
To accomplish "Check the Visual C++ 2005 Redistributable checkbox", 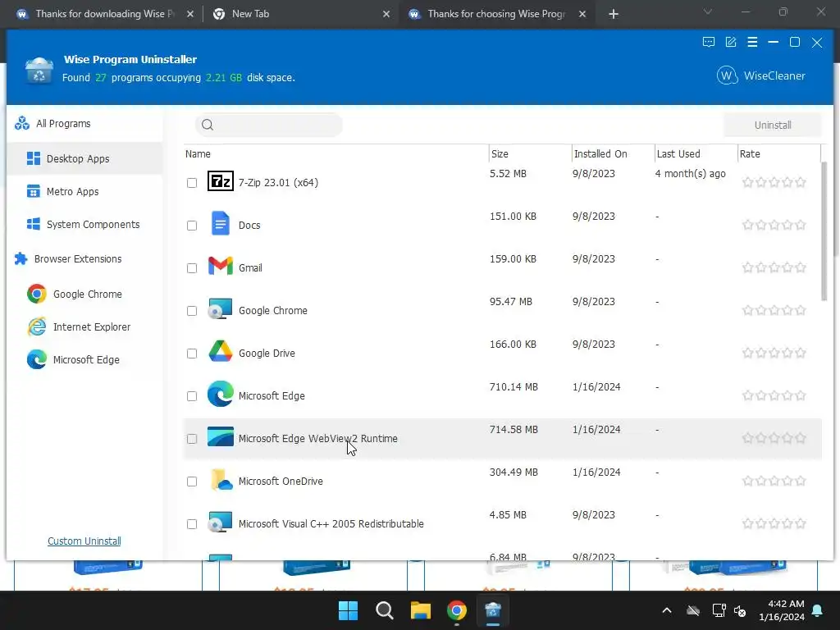I will 192,524.
